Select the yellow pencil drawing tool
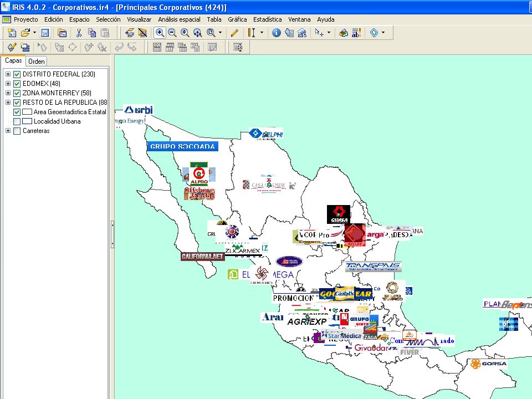The width and height of the screenshot is (532, 399). coord(234,33)
